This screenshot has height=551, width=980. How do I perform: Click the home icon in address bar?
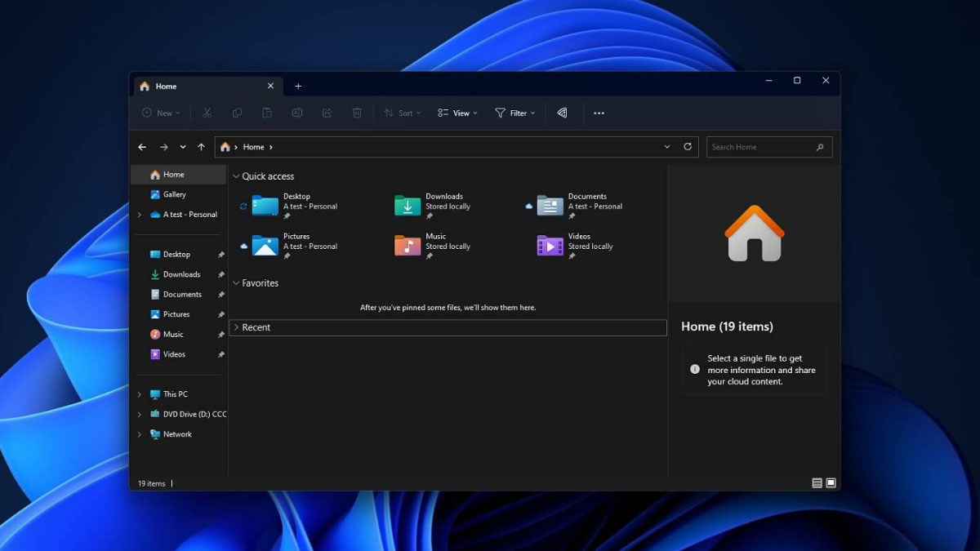225,147
